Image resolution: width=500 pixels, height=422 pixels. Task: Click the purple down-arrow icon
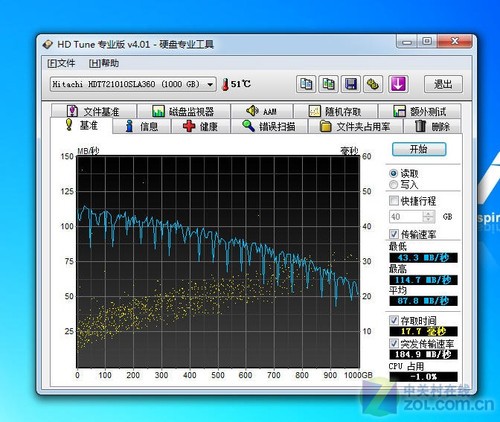point(398,84)
